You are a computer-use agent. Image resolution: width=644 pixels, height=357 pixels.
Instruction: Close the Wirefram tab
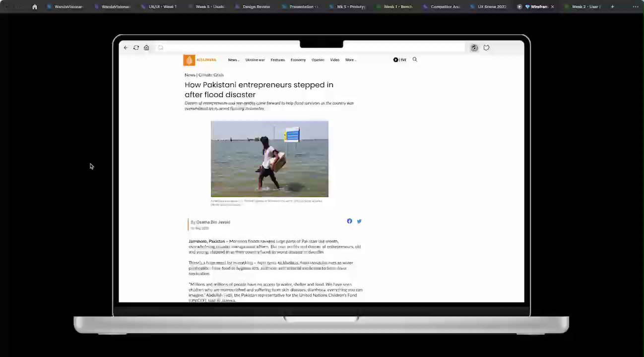pos(552,7)
